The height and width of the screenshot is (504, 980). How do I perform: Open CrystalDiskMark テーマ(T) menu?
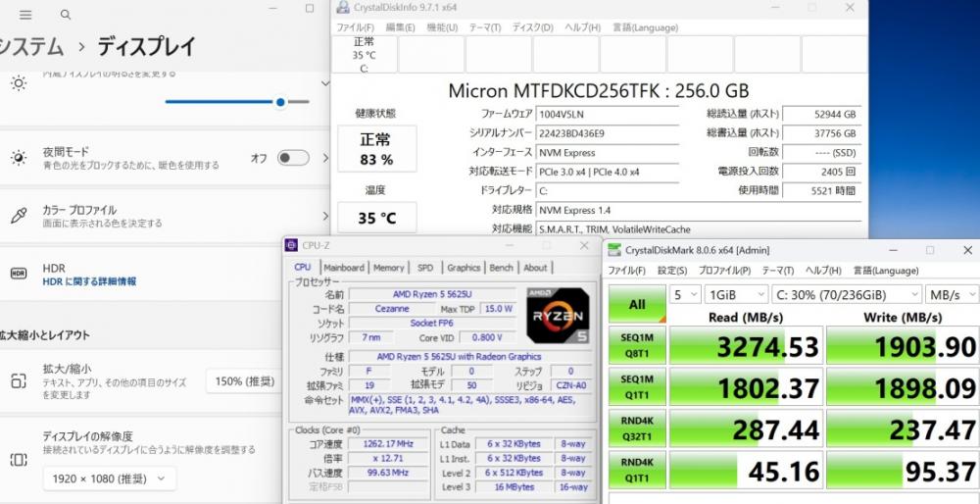pyautogui.click(x=777, y=271)
